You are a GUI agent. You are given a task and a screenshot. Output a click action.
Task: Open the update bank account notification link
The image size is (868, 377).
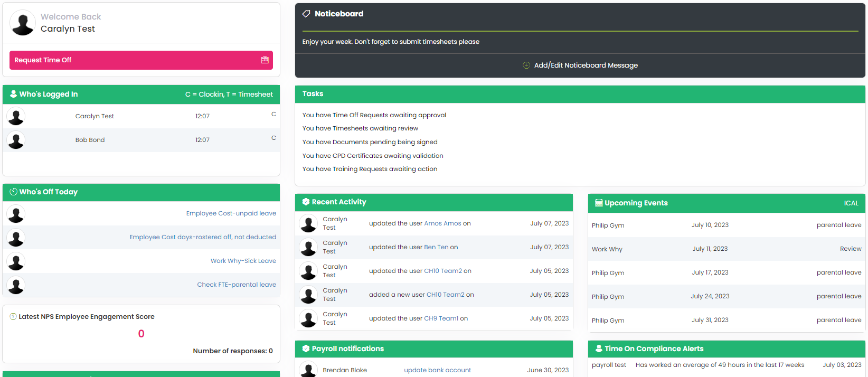437,371
